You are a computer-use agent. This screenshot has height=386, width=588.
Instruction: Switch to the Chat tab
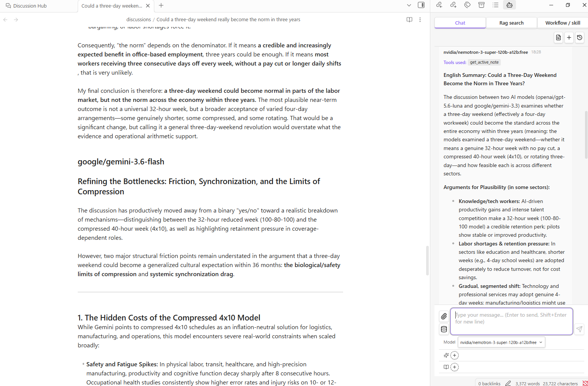tap(460, 23)
